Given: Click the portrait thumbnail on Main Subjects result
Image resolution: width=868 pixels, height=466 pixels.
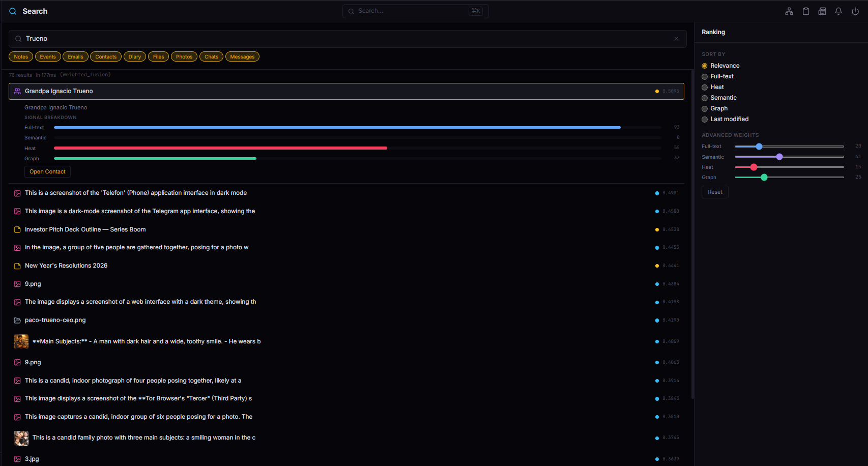Looking at the screenshot, I should coord(21,341).
